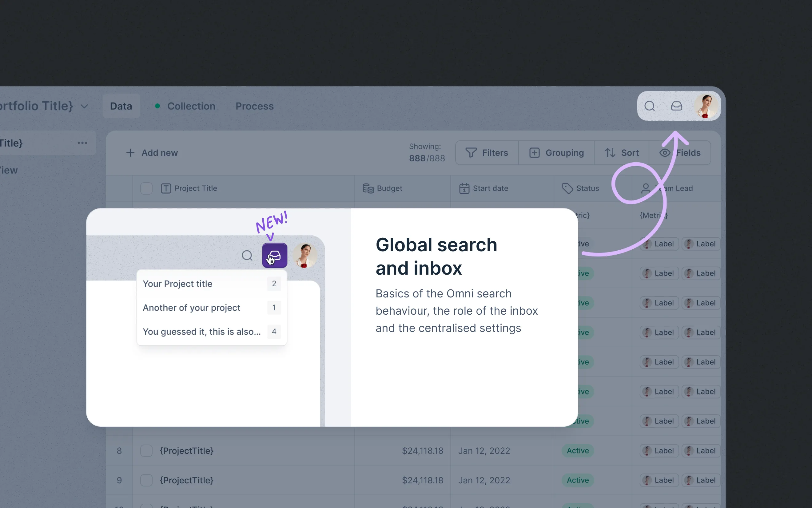
Task: Open the Fields visibility button
Action: click(x=680, y=153)
